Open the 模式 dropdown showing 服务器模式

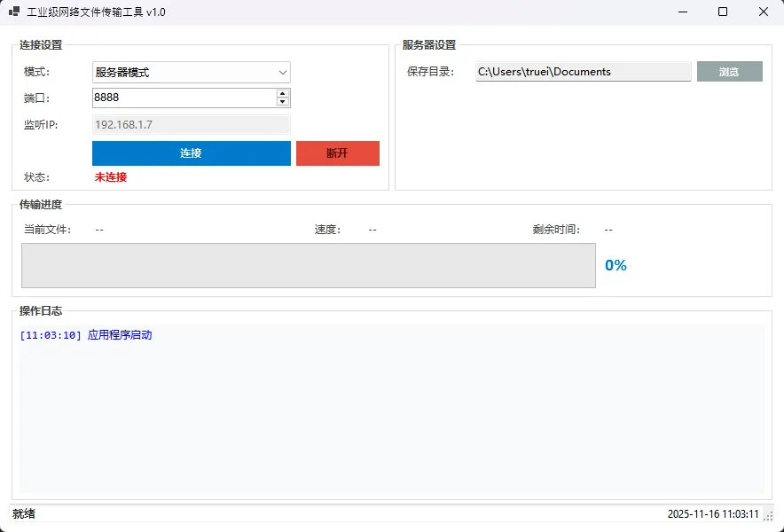click(191, 73)
